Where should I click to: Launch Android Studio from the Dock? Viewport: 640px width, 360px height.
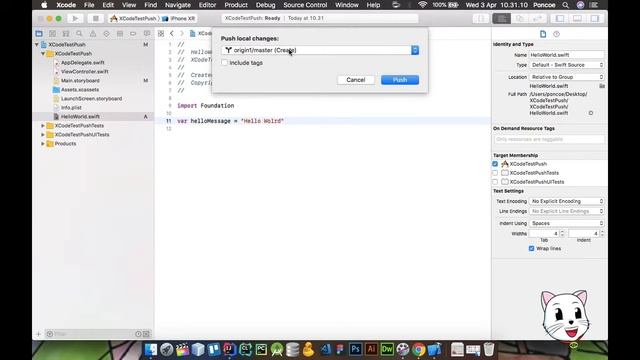click(277, 349)
